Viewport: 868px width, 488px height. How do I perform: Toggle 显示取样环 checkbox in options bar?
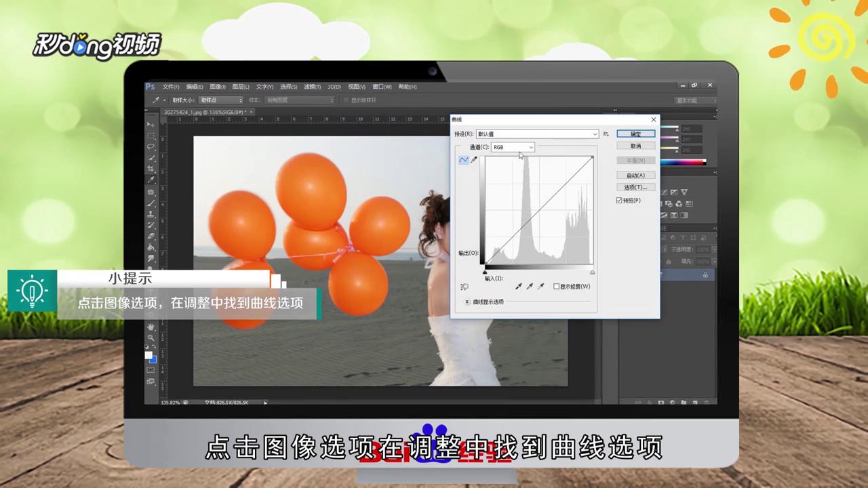tap(346, 100)
